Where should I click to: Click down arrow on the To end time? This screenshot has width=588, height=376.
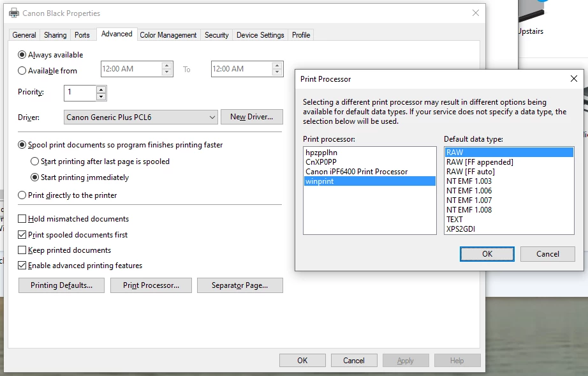point(277,72)
